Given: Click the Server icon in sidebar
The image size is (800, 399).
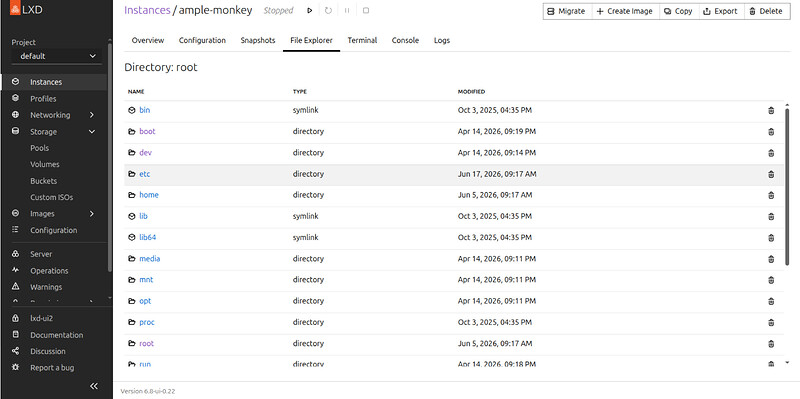Looking at the screenshot, I should point(15,254).
